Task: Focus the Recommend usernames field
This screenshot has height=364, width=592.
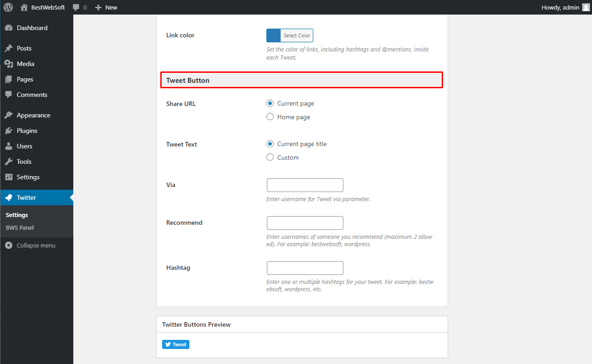Action: 305,223
